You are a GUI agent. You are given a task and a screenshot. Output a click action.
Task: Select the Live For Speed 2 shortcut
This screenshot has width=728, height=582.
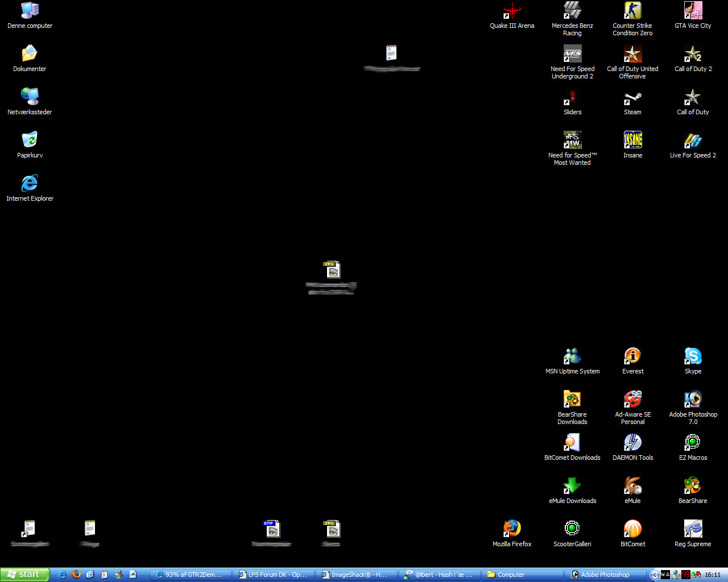[693, 145]
